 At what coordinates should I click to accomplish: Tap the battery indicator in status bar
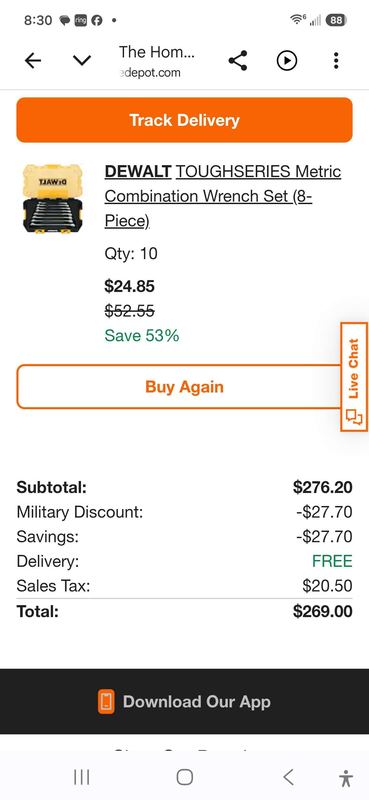336,20
